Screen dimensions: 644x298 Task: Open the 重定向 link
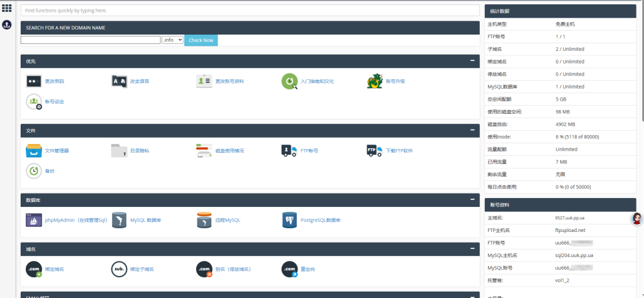308,269
